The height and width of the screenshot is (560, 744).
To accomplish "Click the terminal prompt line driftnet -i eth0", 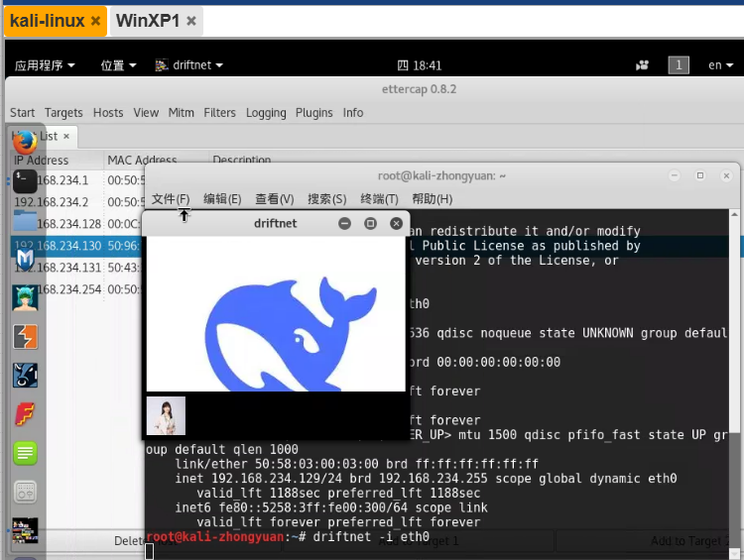I will click(x=288, y=537).
